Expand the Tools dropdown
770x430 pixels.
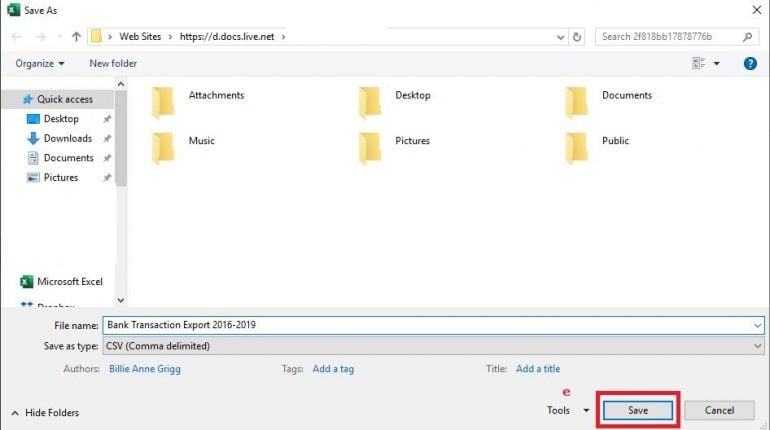(565, 410)
